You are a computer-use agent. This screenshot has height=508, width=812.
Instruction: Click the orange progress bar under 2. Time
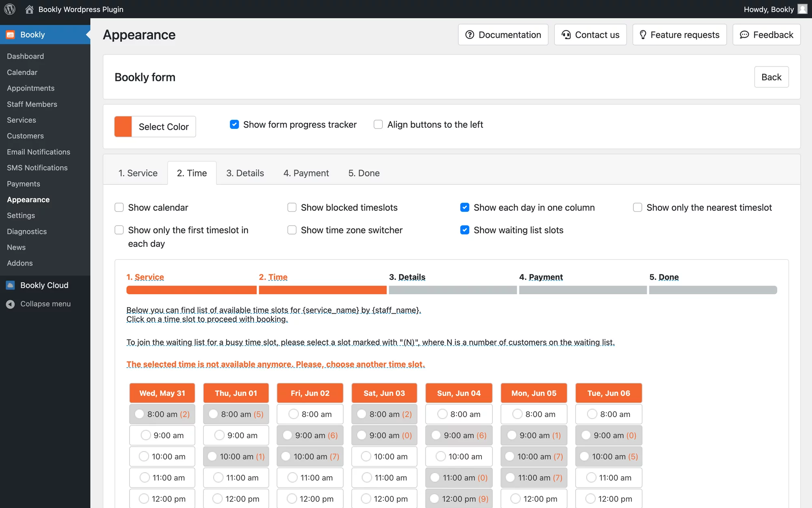(323, 290)
